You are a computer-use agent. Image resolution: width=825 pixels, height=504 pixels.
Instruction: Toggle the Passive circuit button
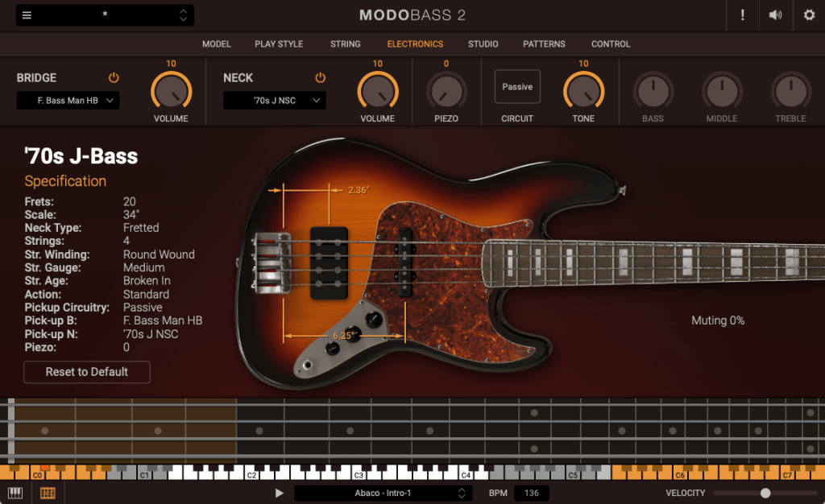(517, 87)
